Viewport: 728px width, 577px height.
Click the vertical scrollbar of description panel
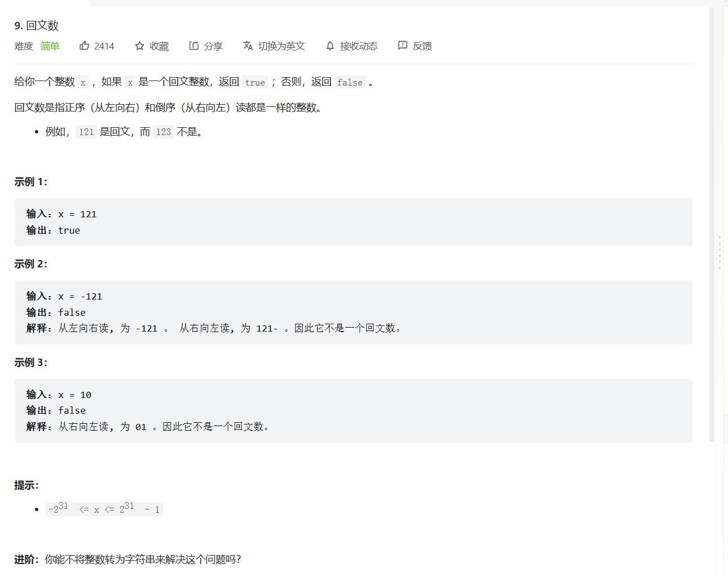pyautogui.click(x=712, y=225)
